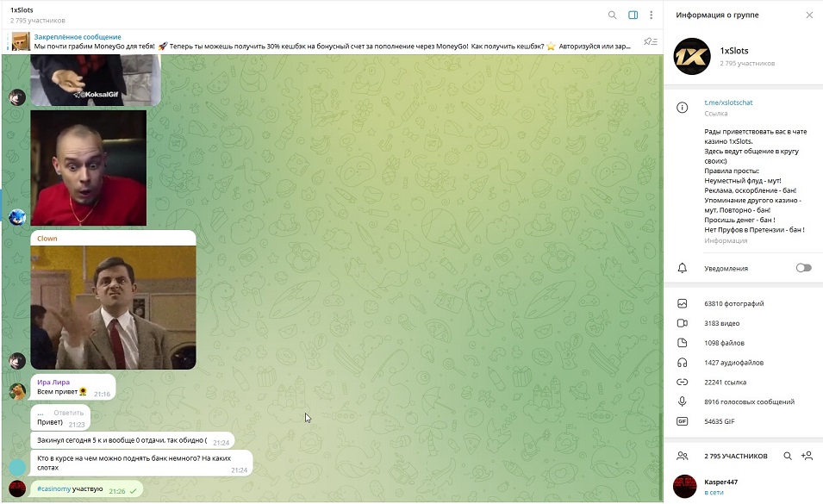Click the 1xSlots group avatar logo
This screenshot has width=823, height=504.
(x=692, y=56)
